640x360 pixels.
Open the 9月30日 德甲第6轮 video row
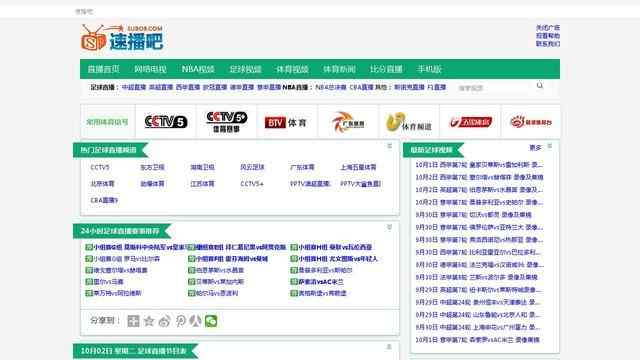pos(479,265)
